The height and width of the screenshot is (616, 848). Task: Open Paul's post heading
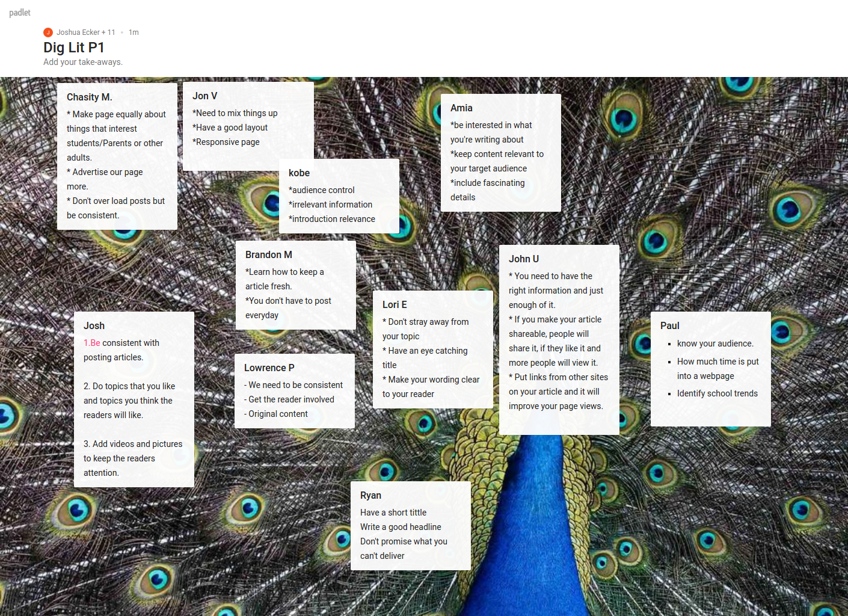point(669,326)
